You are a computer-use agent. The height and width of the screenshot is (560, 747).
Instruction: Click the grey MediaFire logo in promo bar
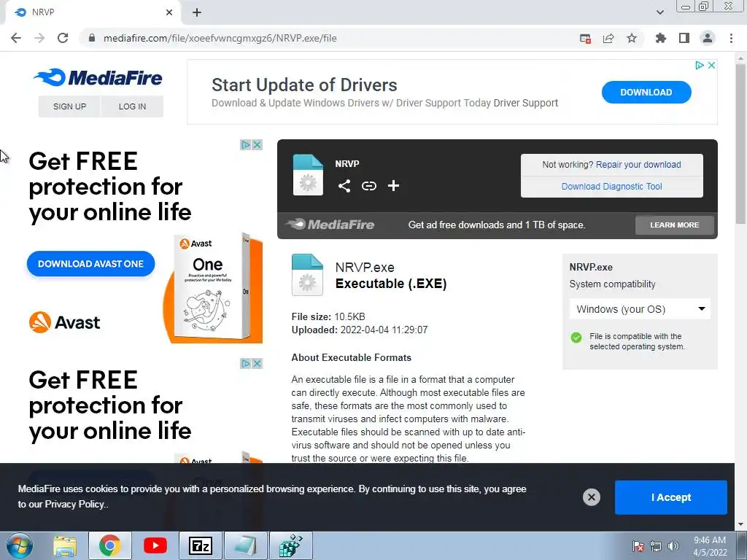pyautogui.click(x=330, y=225)
